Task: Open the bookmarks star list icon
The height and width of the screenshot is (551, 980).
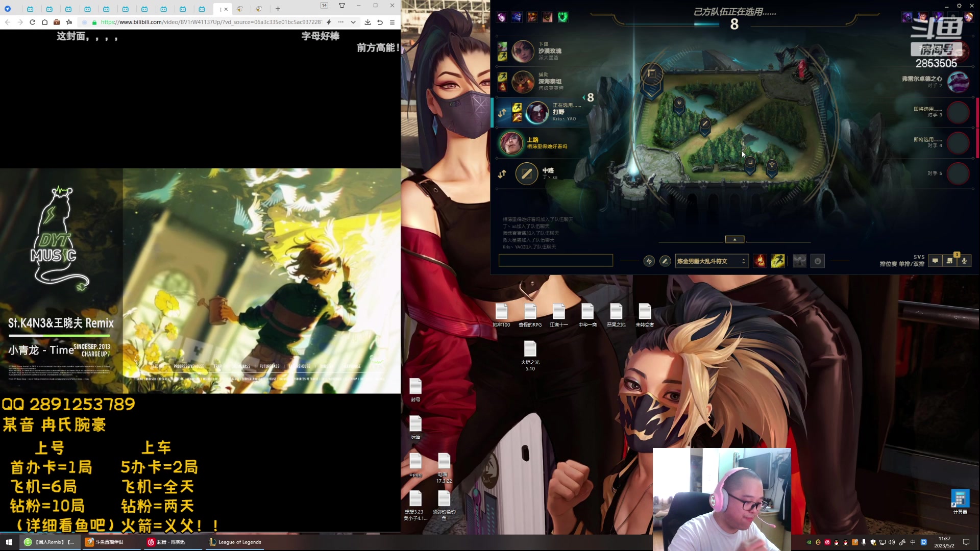Action: [x=69, y=22]
